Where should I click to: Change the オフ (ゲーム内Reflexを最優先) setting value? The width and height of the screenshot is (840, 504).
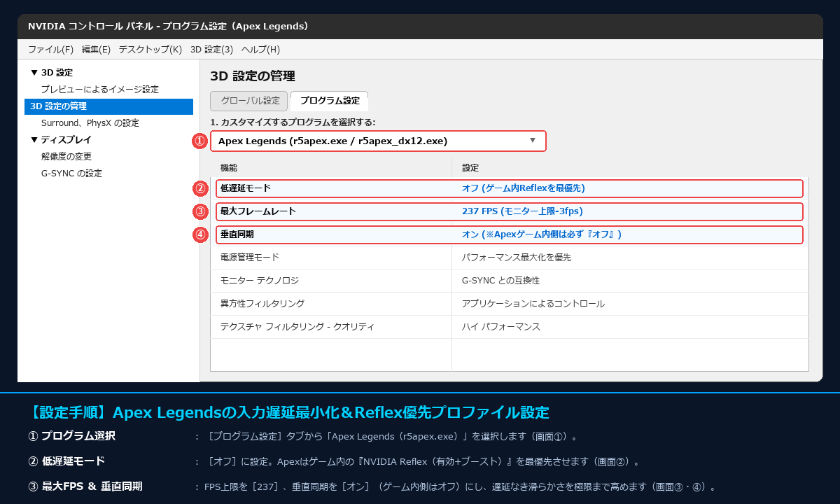(523, 188)
